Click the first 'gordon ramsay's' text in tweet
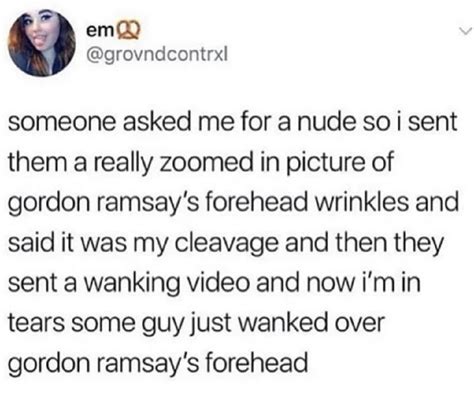 point(103,204)
